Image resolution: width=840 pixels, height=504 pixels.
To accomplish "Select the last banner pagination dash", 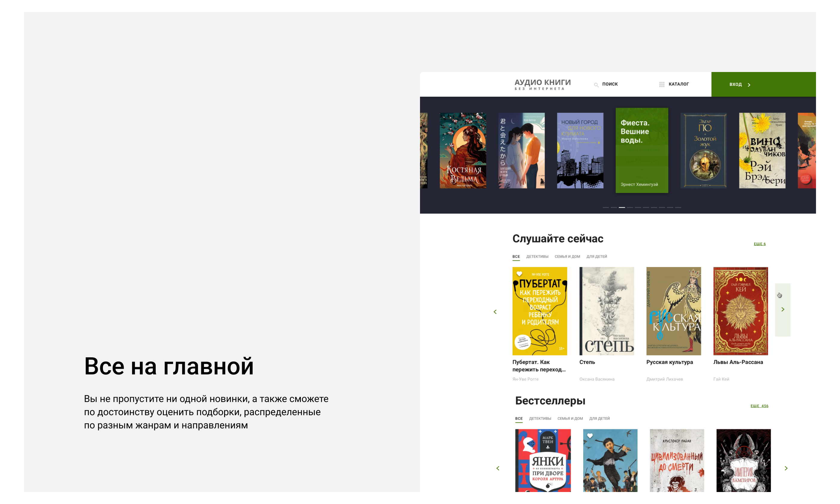I will 678,207.
